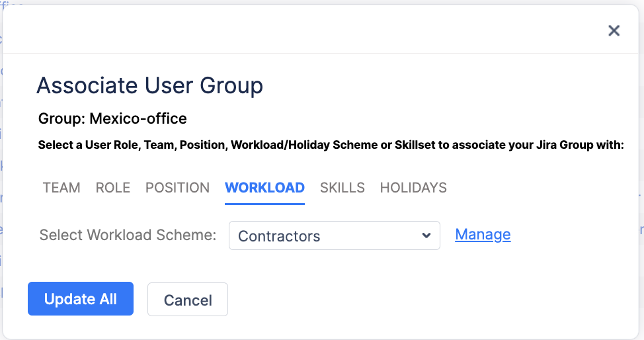
Task: Click the Select Workload Scheme label
Action: point(128,235)
